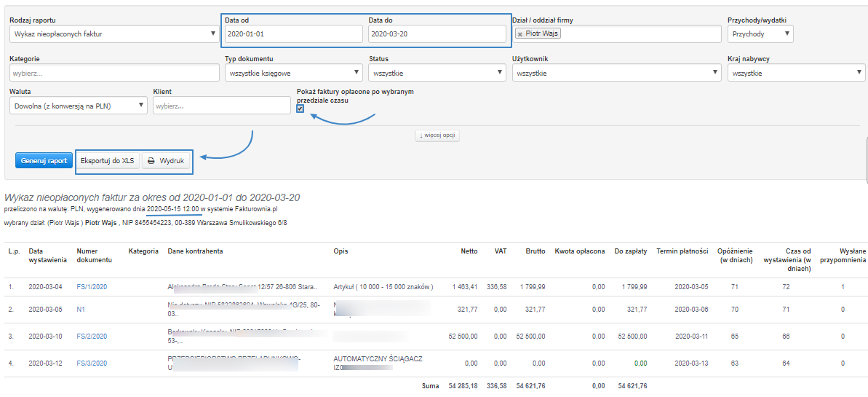868x397 pixels.
Task: Click the Data do date field
Action: pos(437,34)
